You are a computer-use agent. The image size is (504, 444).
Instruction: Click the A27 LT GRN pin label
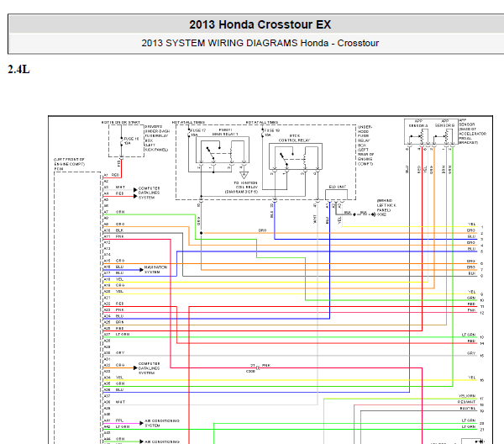click(117, 335)
